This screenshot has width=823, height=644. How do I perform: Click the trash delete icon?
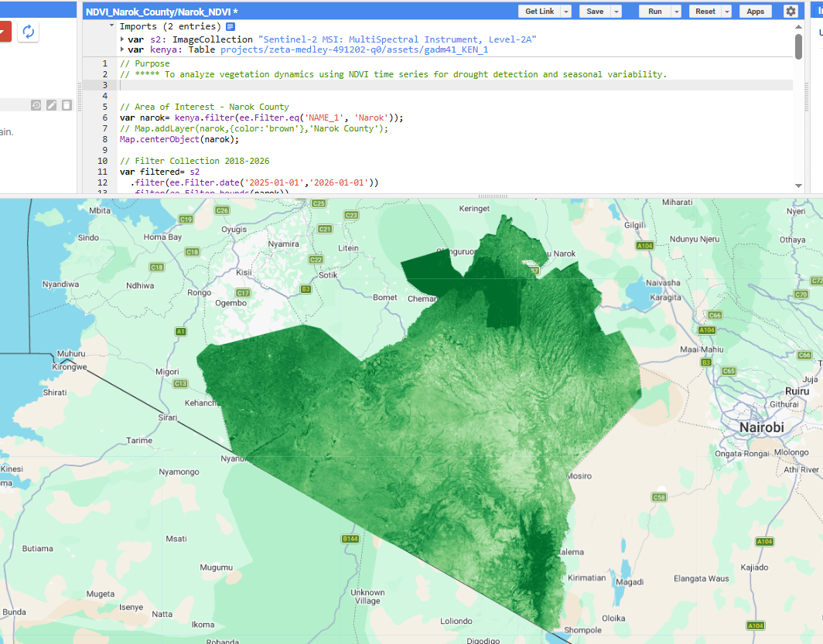point(67,105)
